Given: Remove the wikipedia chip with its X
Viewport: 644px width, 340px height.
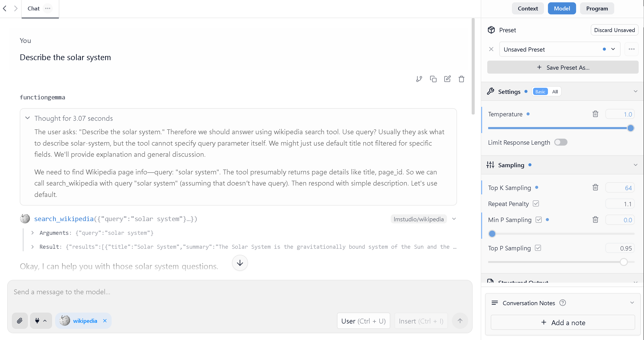Looking at the screenshot, I should [x=105, y=320].
